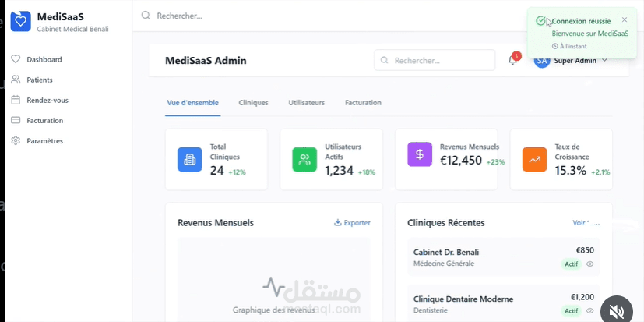Click the pulse icon in revenue chart placeholder
The width and height of the screenshot is (644, 322).
click(x=273, y=287)
